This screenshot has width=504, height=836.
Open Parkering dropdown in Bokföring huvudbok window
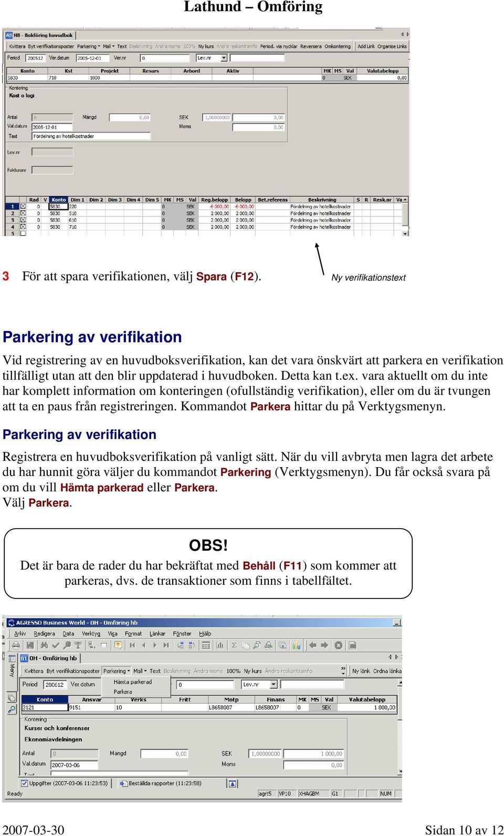point(89,46)
